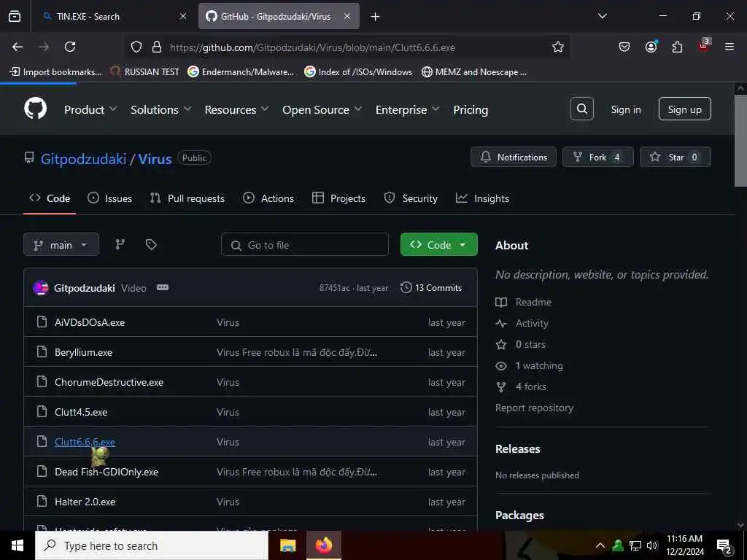The width and height of the screenshot is (747, 560).
Task: Star the Virus repository
Action: 675,157
